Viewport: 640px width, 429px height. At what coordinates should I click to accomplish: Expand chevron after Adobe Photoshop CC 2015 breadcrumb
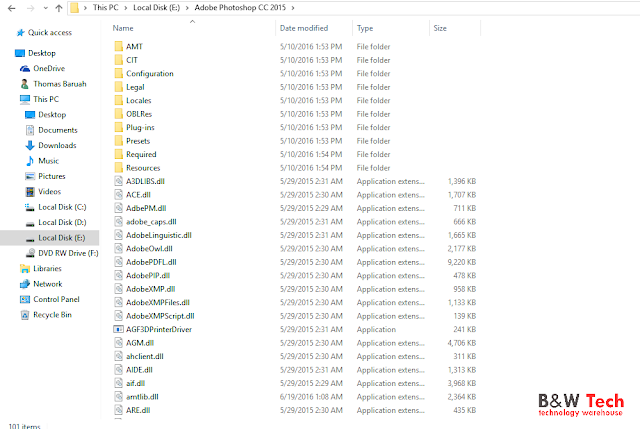coord(293,8)
